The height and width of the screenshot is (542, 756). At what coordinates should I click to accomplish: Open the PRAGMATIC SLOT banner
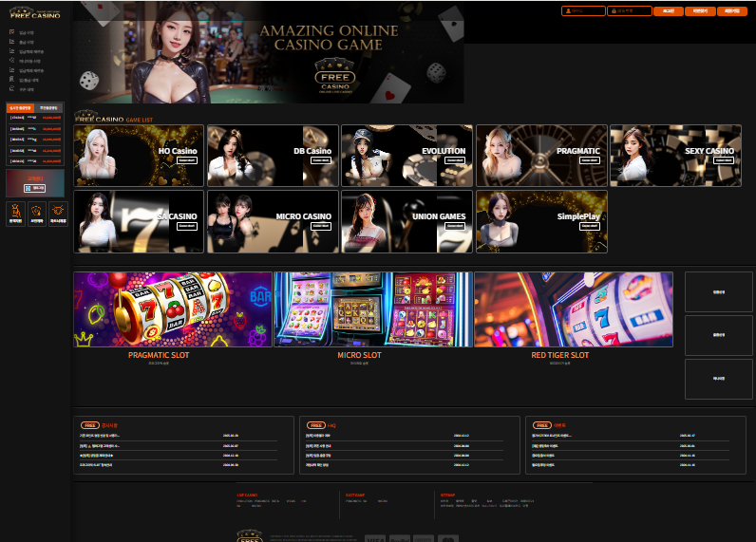[173, 309]
